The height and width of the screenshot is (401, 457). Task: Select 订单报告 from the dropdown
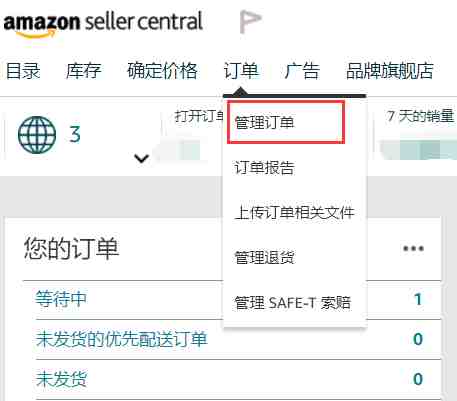[264, 168]
